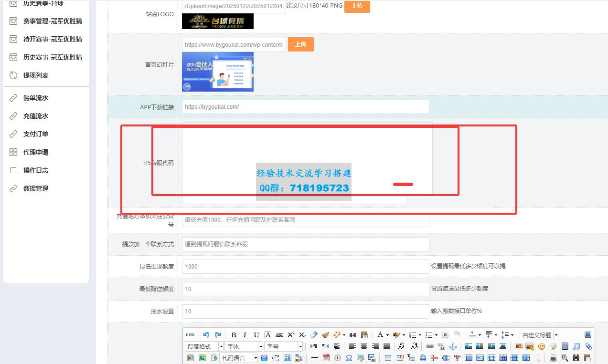Click the anchor icon in the editor
Screen dimensions: 608x364
(453, 346)
